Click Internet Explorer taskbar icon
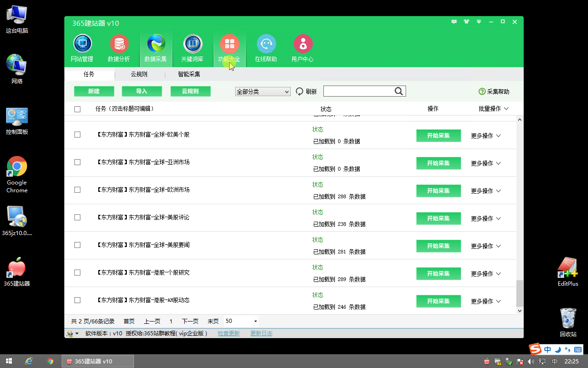This screenshot has height=368, width=588. (29, 361)
